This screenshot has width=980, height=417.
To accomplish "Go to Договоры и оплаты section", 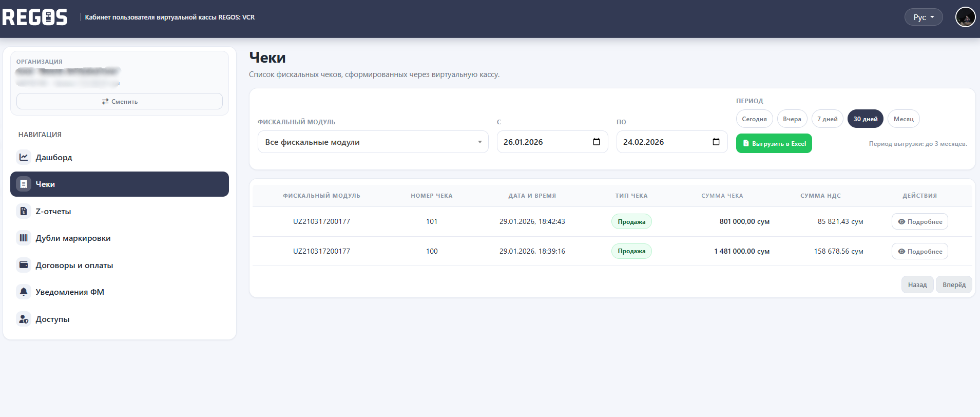I will 74,265.
